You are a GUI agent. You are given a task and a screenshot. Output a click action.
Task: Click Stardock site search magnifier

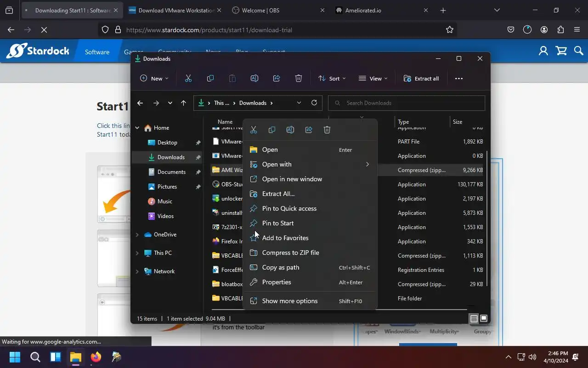[x=579, y=51]
